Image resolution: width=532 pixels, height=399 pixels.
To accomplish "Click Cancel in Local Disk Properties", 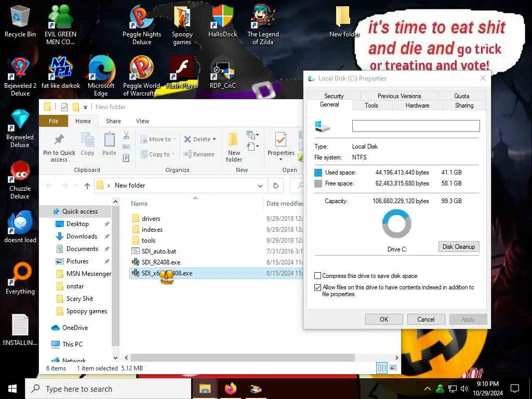I will point(426,320).
